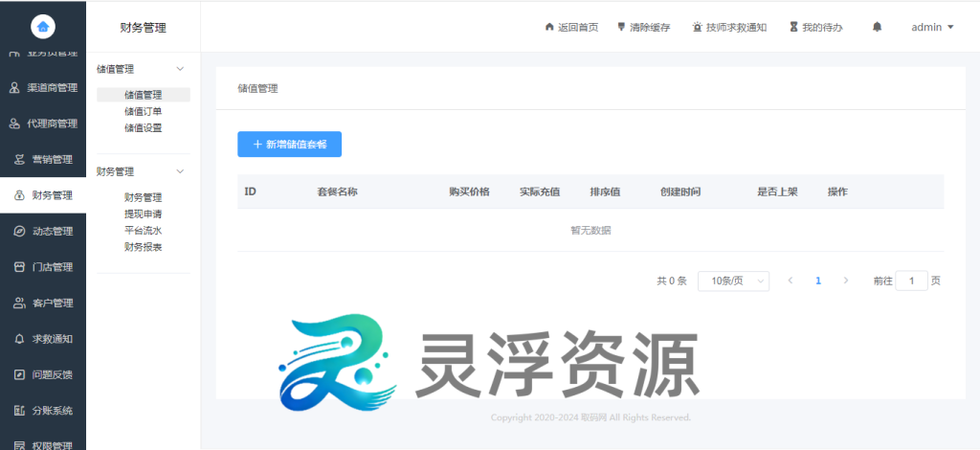Click the 代理商管理 sidebar icon
Image resolution: width=980 pixels, height=450 pixels.
(x=14, y=124)
